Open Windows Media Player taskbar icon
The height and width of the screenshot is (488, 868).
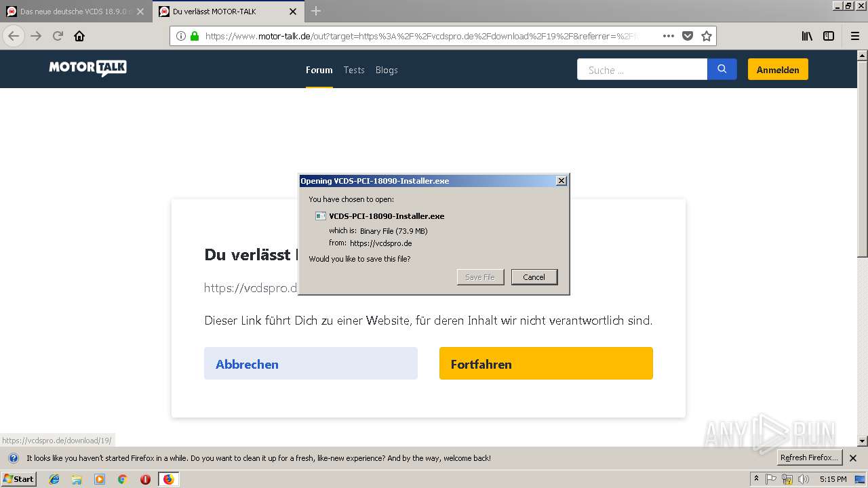[x=100, y=479]
